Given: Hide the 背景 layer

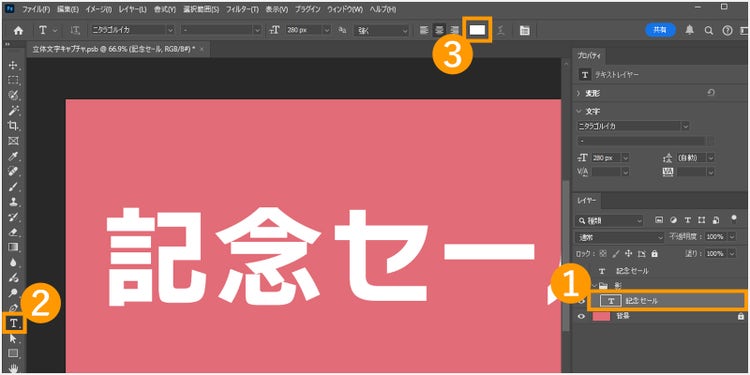Looking at the screenshot, I should [581, 316].
